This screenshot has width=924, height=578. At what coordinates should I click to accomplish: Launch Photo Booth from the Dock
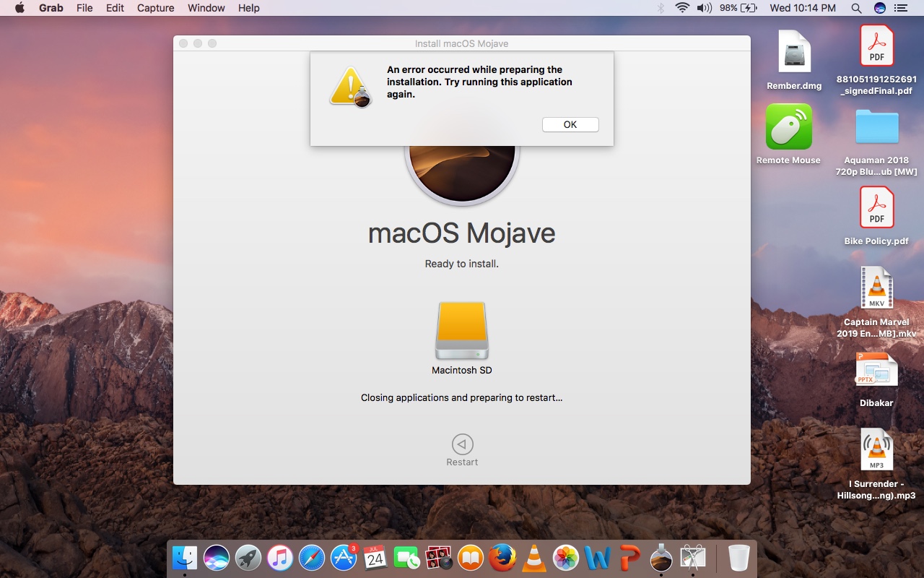click(x=439, y=558)
